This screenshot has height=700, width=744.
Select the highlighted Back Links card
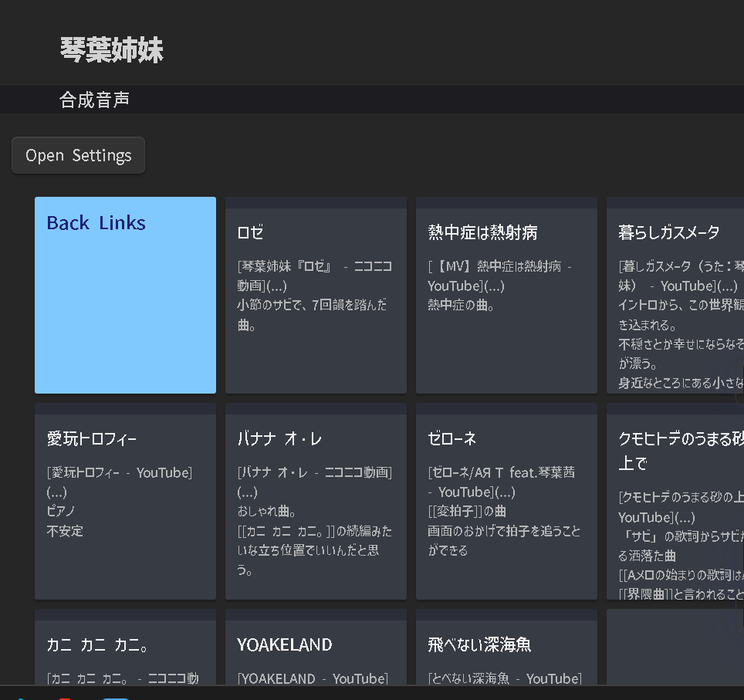(x=125, y=296)
